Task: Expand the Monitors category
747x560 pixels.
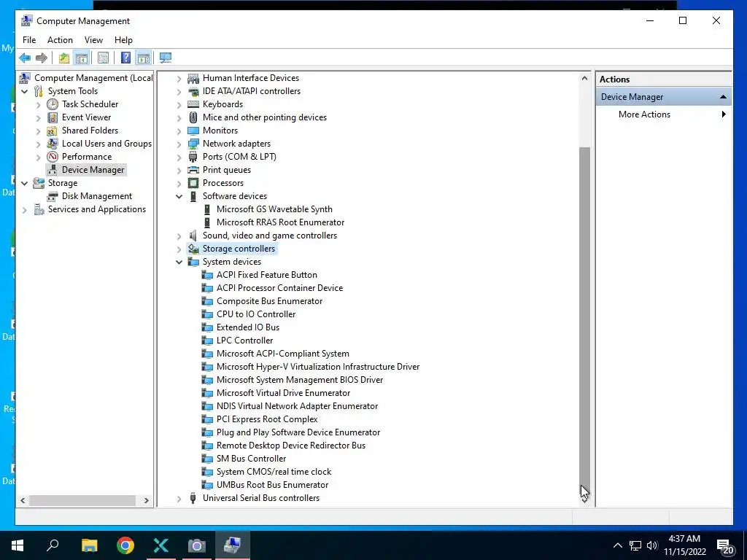Action: (179, 131)
